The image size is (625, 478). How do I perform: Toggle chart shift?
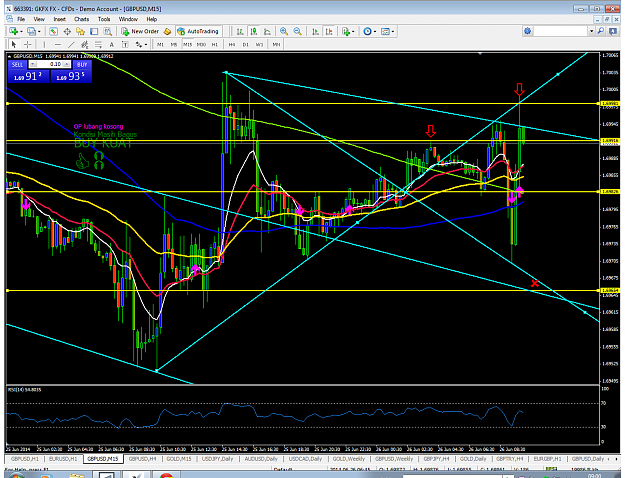329,31
